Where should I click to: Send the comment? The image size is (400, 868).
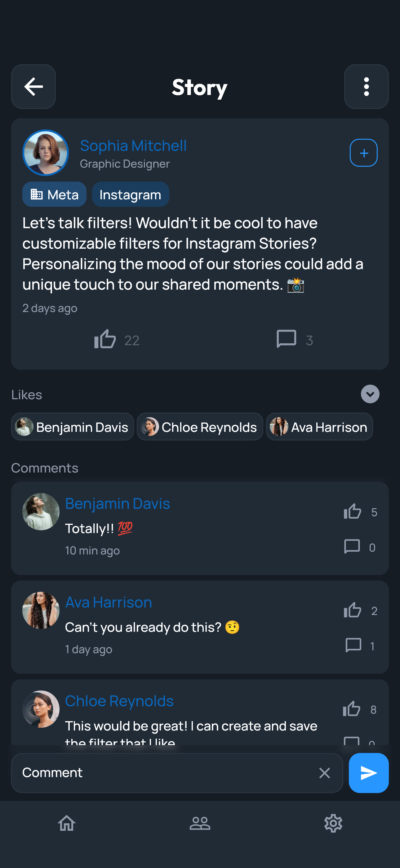368,773
